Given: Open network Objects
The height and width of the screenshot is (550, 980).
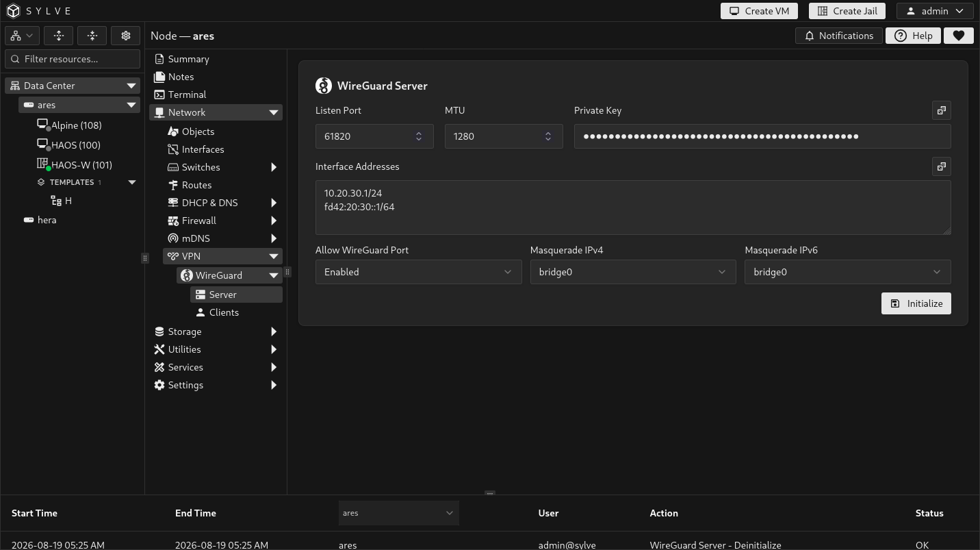Looking at the screenshot, I should click(198, 132).
